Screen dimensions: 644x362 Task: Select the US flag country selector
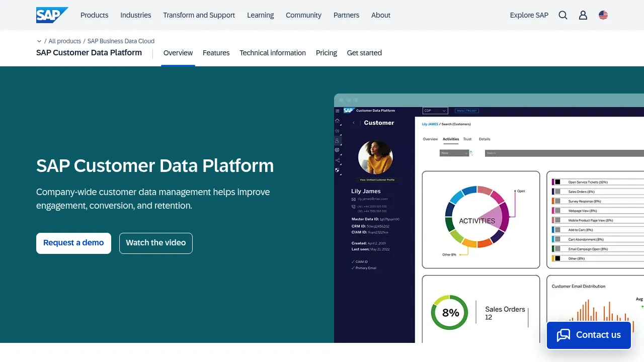[x=603, y=15]
